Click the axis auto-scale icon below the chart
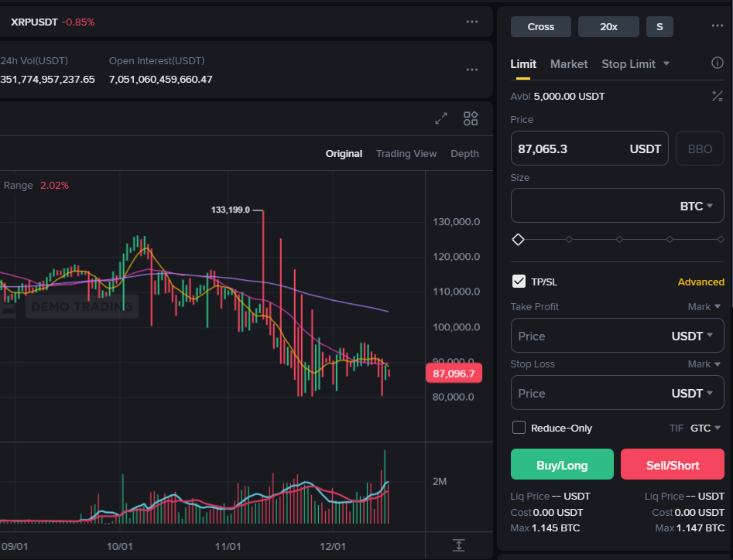 coord(458,545)
